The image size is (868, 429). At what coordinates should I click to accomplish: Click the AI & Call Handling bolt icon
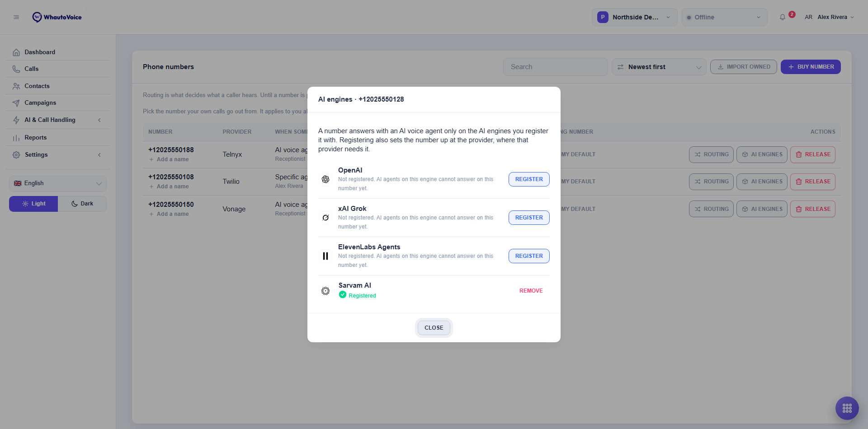click(x=16, y=120)
